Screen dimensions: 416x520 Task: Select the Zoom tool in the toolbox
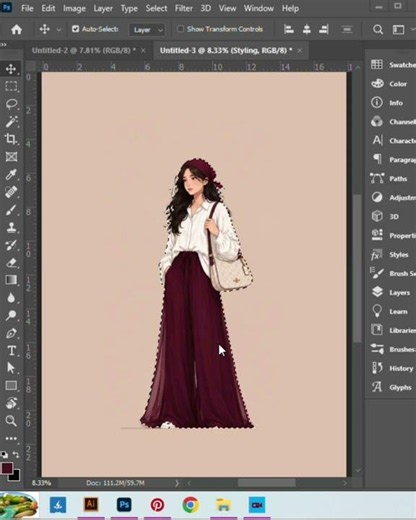point(11,421)
